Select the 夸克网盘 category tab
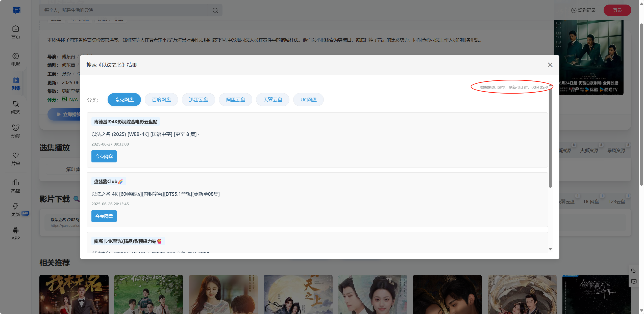644x314 pixels. (124, 100)
